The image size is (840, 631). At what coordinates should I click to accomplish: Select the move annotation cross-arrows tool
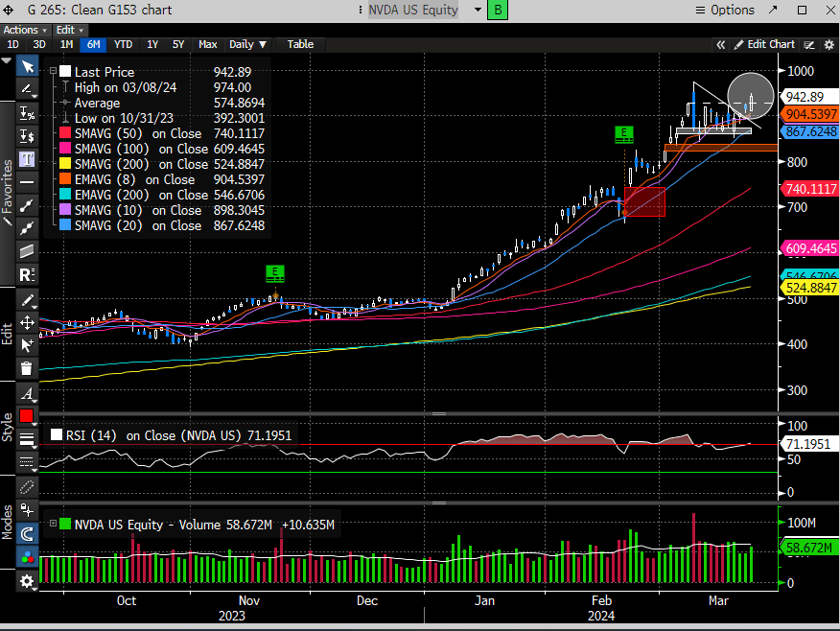click(x=27, y=322)
